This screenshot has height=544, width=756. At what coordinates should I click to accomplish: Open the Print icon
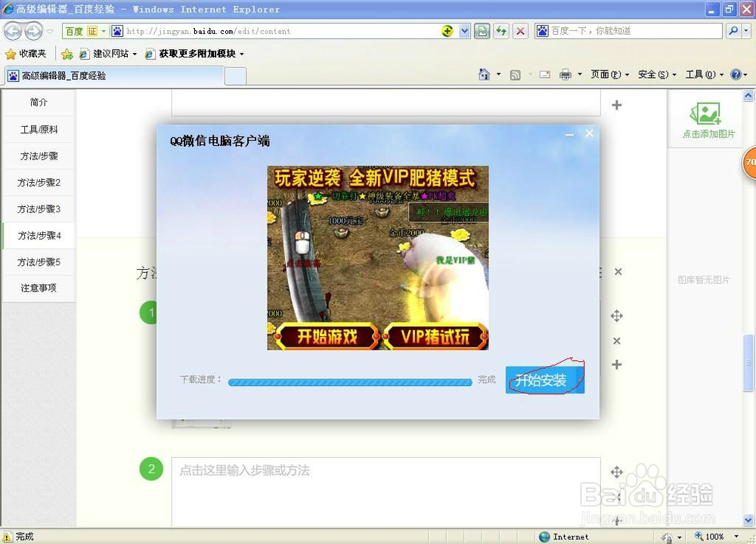[x=565, y=75]
